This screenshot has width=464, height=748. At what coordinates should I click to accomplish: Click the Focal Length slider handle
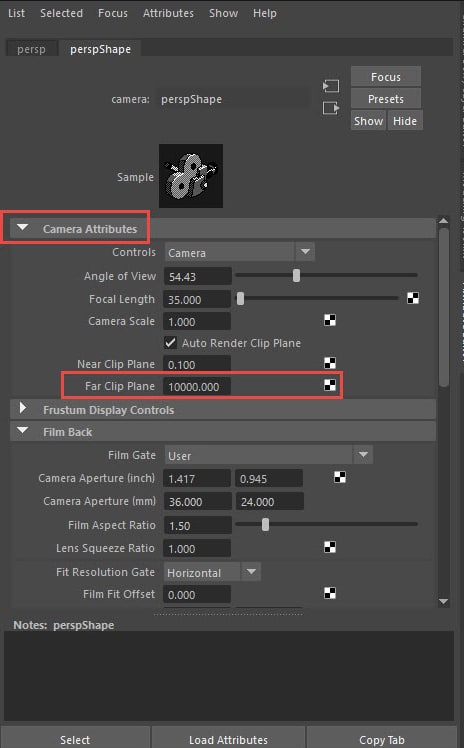pos(240,299)
